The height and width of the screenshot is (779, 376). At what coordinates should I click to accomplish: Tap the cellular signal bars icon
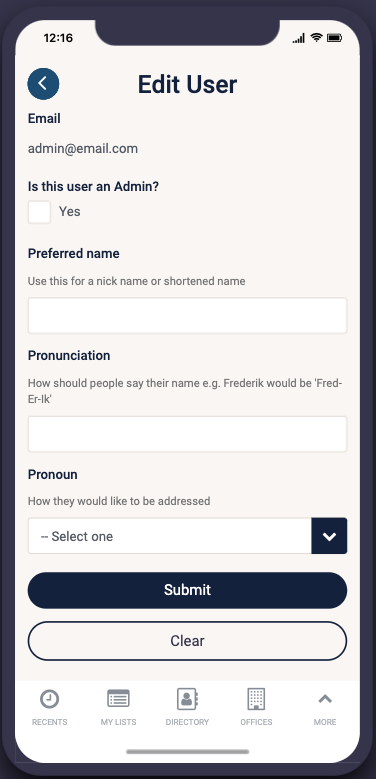[x=299, y=38]
